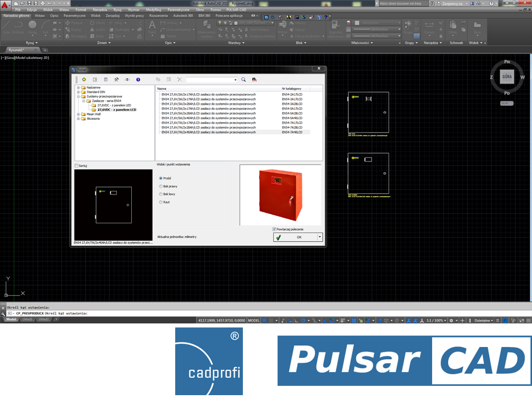Open the blue help icon in Pulsar dialog

click(138, 79)
